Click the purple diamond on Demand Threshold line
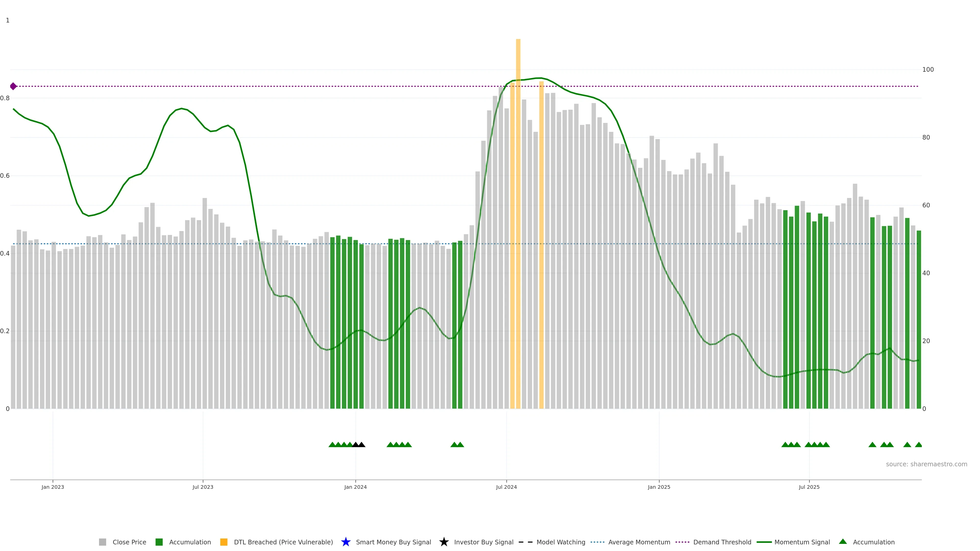This screenshot has width=980, height=551. 13,86
